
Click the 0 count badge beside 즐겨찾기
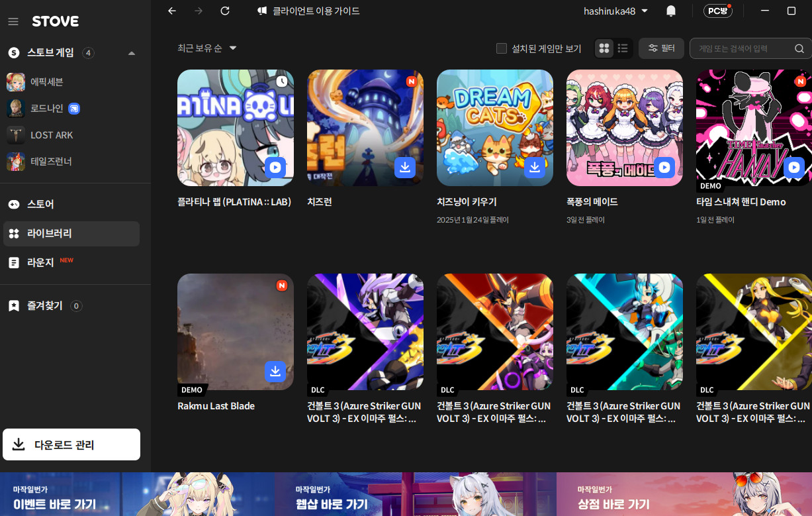tap(76, 306)
